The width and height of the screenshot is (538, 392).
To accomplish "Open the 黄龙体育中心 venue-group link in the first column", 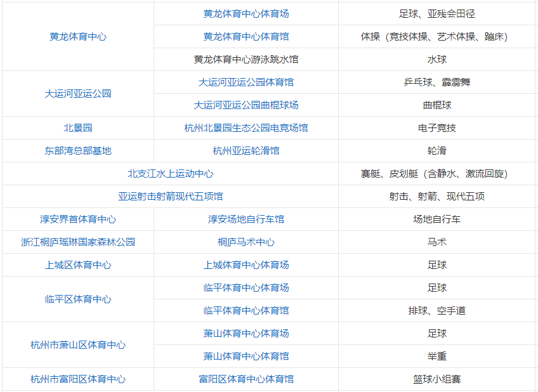I will click(x=78, y=37).
